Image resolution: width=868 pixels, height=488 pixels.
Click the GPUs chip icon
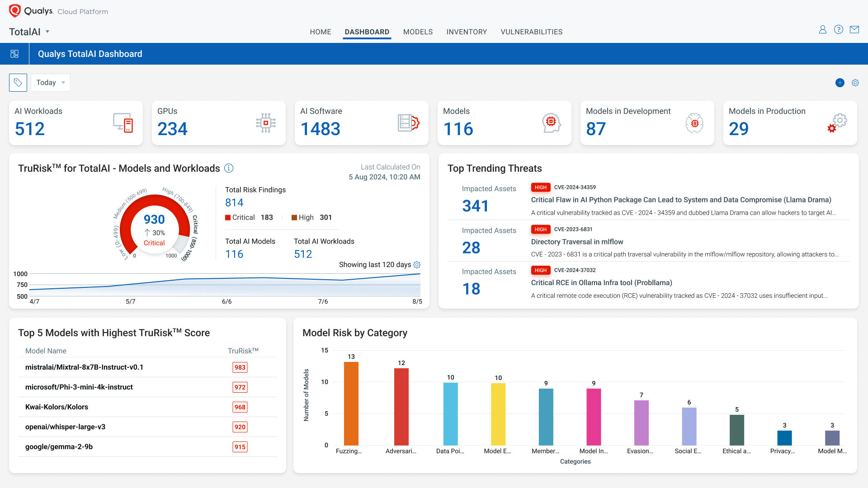tap(266, 123)
